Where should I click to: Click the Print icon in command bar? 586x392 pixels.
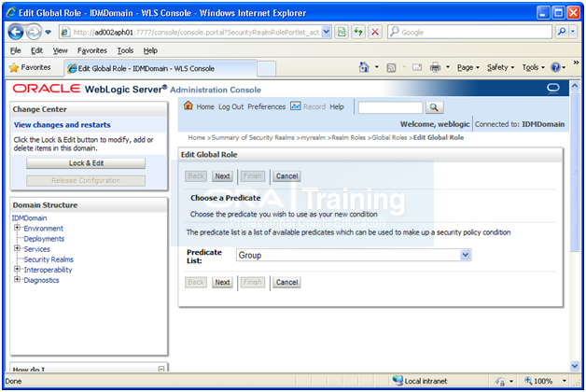[x=435, y=67]
